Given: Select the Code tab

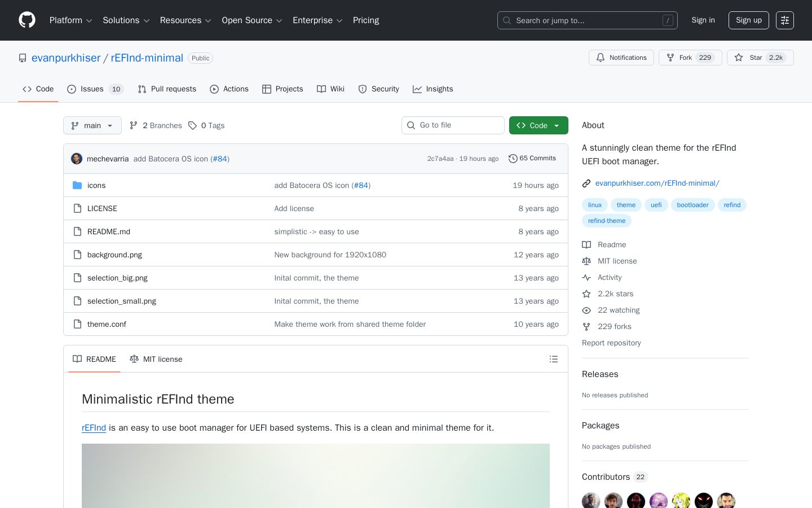Looking at the screenshot, I should point(38,89).
